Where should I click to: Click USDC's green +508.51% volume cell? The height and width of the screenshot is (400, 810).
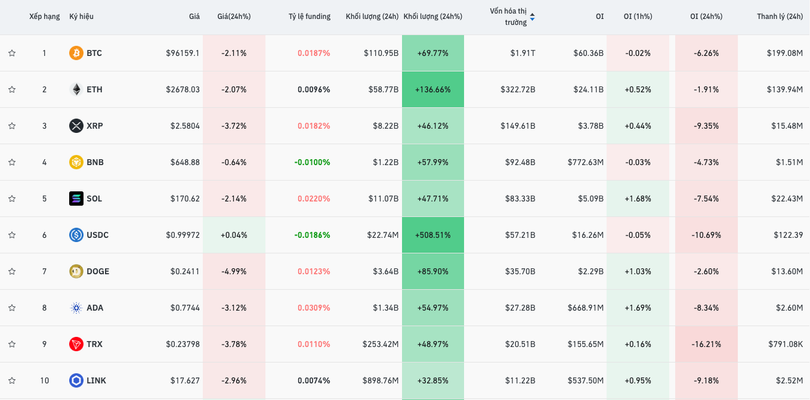[x=433, y=235]
